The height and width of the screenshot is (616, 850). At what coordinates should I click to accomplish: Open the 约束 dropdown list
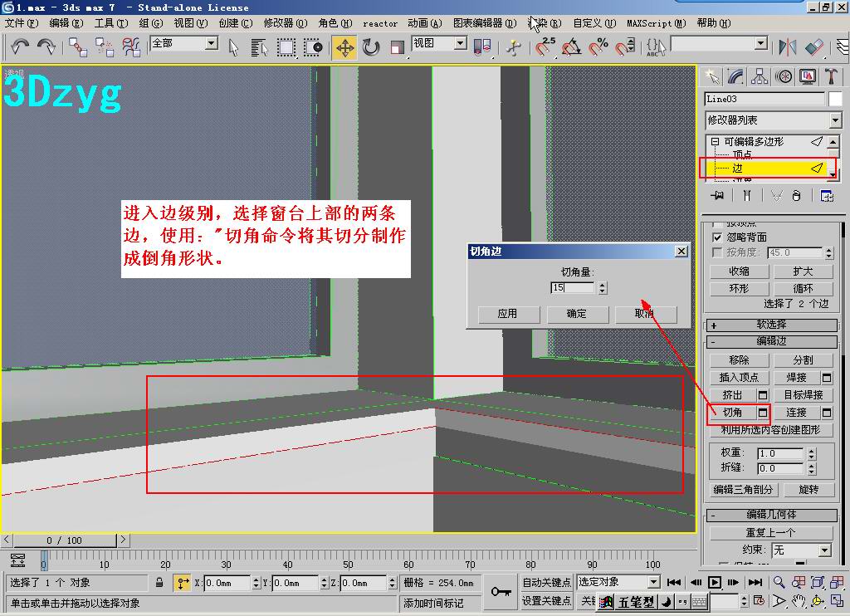click(x=802, y=550)
